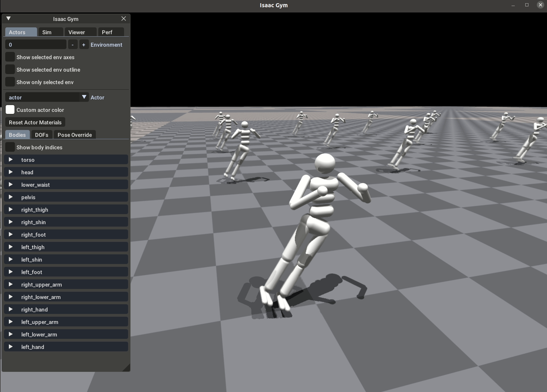Expand the right_foot arrow
547x392 pixels.
(11, 235)
